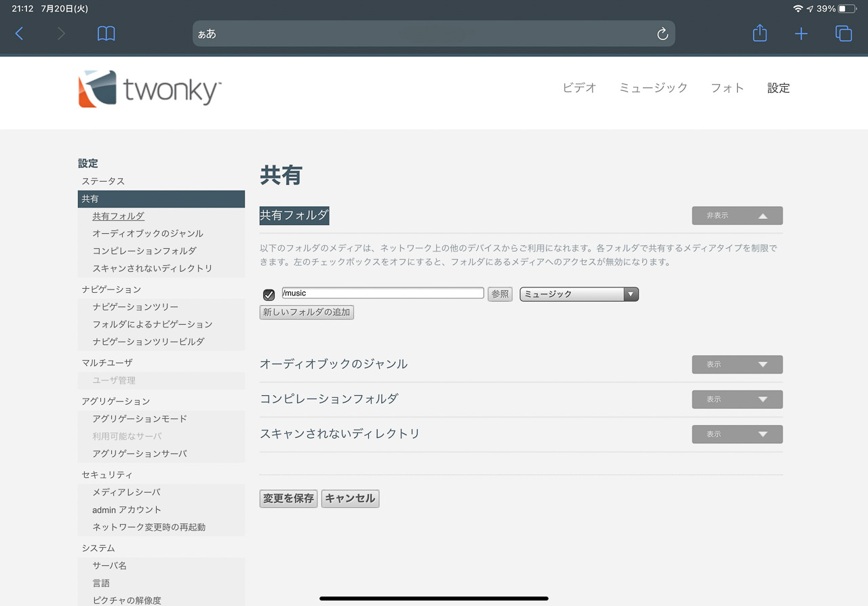This screenshot has height=606, width=868.
Task: Tap the Safari address bar
Action: click(x=434, y=34)
